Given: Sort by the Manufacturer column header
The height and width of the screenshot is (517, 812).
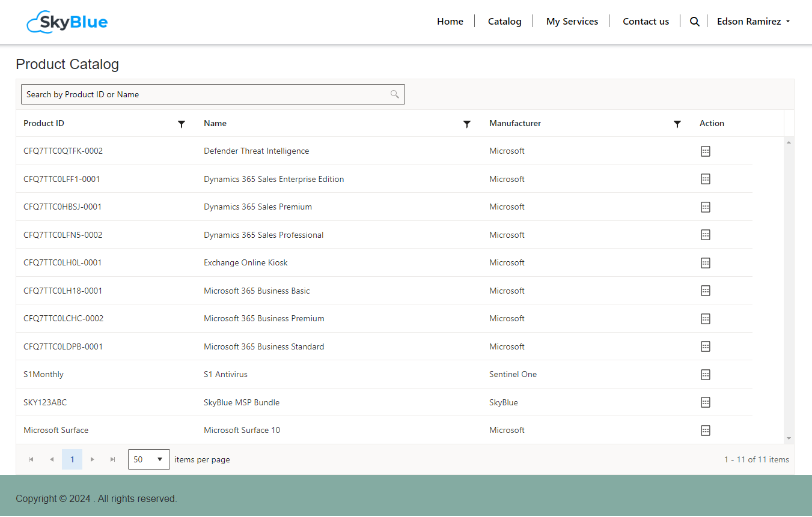Looking at the screenshot, I should tap(515, 123).
